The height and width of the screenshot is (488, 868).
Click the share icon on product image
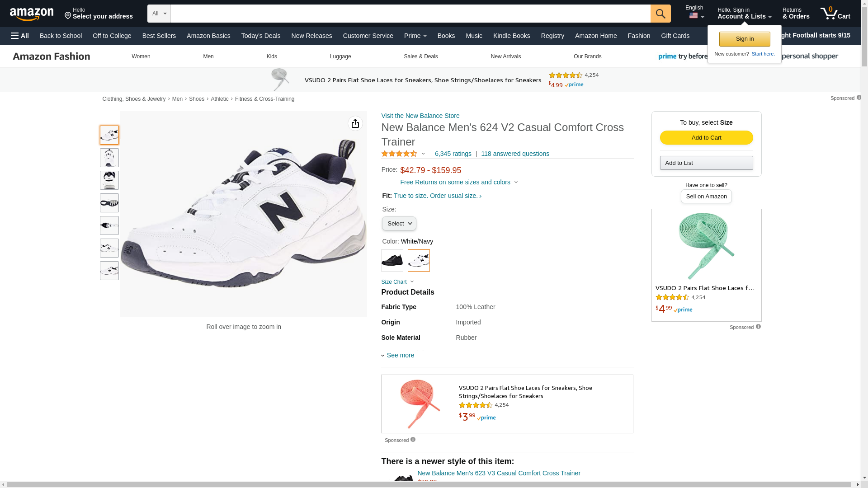(x=355, y=123)
